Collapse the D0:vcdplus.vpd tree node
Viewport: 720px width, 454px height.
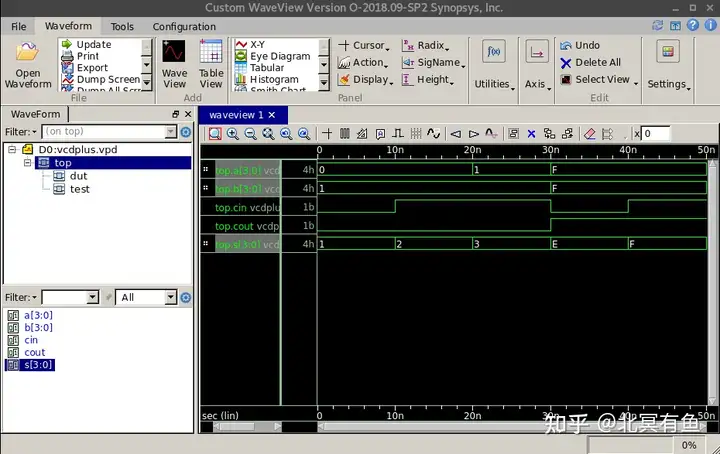[12, 149]
